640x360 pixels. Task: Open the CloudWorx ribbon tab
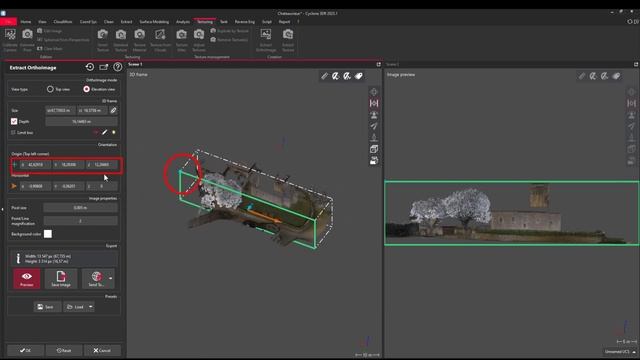[62, 22]
